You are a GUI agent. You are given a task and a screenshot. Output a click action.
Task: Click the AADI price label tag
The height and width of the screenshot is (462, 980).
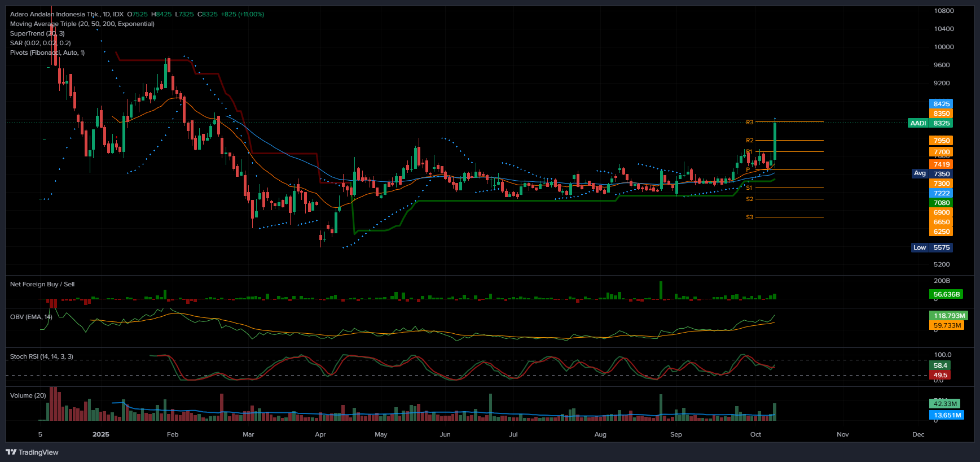click(918, 123)
